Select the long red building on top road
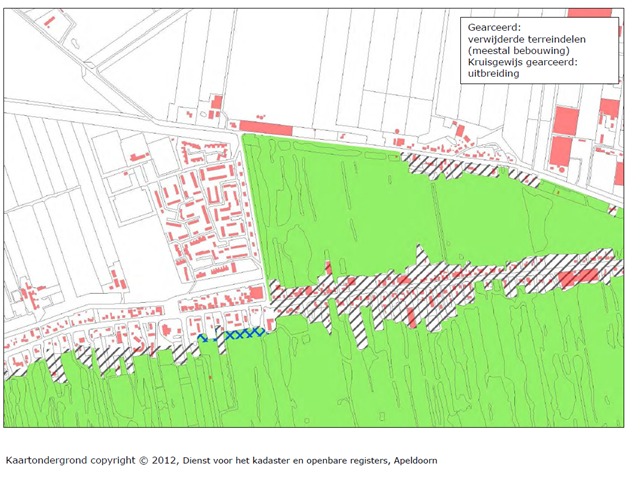This screenshot has width=635, height=480. tap(266, 126)
